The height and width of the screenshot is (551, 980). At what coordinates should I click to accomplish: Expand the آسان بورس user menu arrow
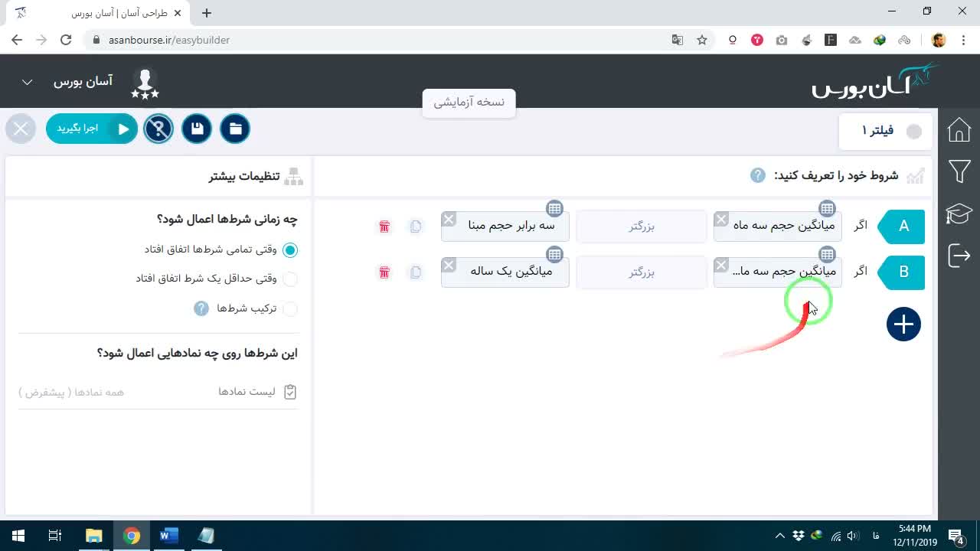pyautogui.click(x=27, y=83)
